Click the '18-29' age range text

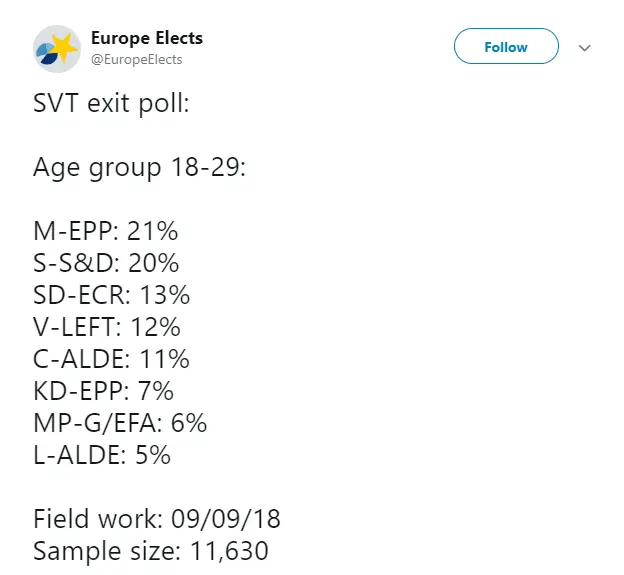pos(206,167)
